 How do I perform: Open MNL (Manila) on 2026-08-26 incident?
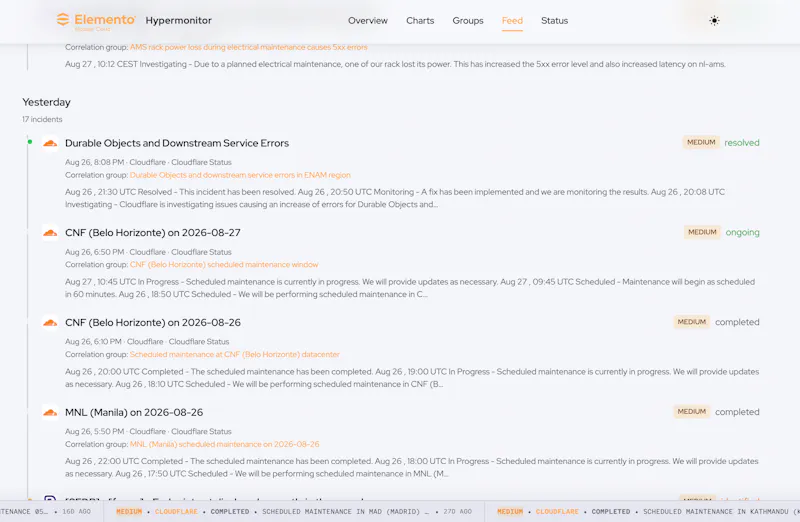(x=134, y=412)
